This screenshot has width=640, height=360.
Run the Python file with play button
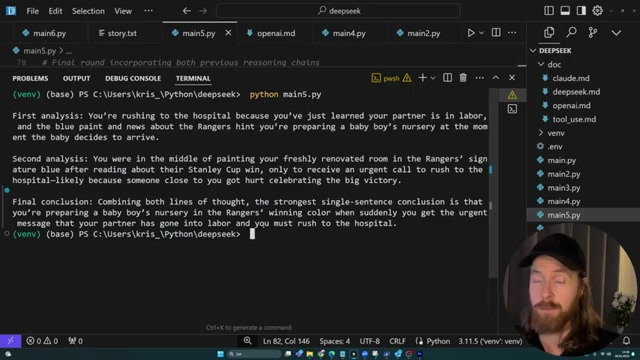pyautogui.click(x=471, y=33)
